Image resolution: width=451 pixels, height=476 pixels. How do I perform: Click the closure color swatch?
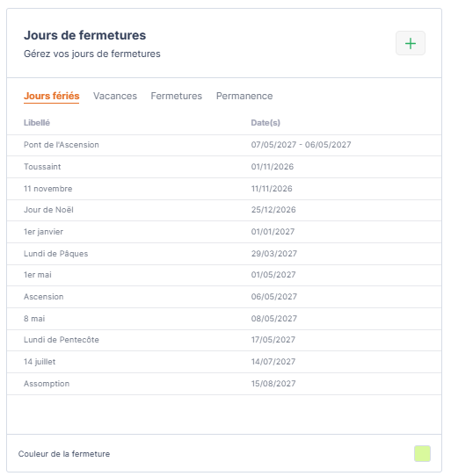422,453
